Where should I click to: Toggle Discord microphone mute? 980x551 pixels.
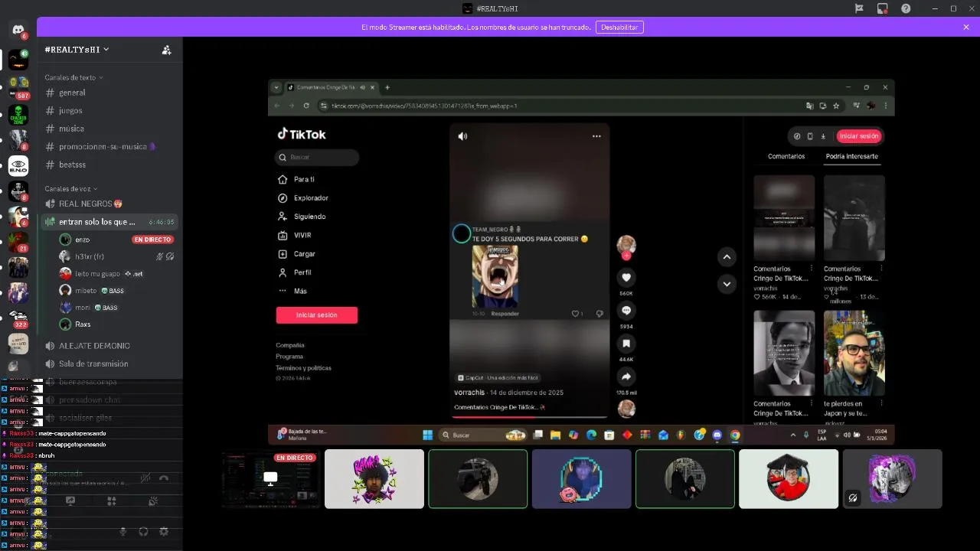coord(122,531)
